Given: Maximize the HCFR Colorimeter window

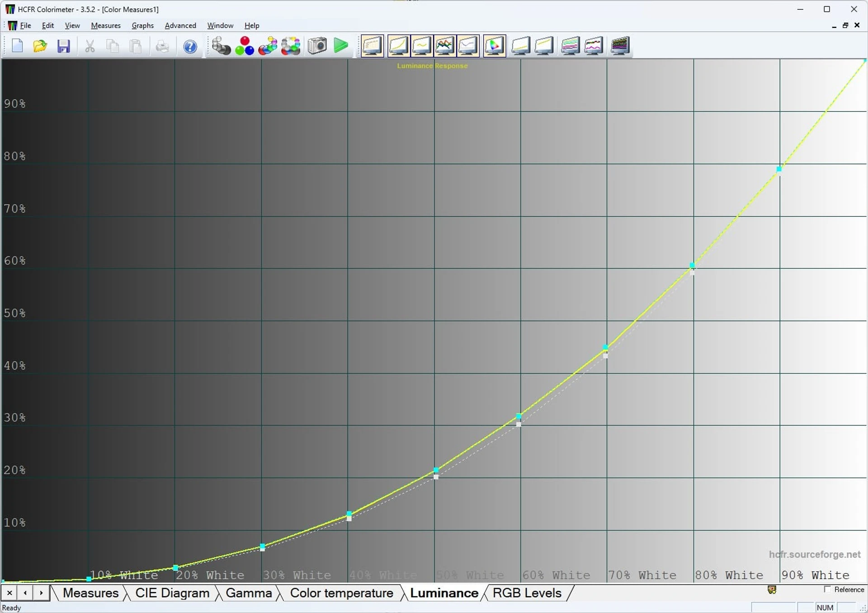Looking at the screenshot, I should click(827, 9).
